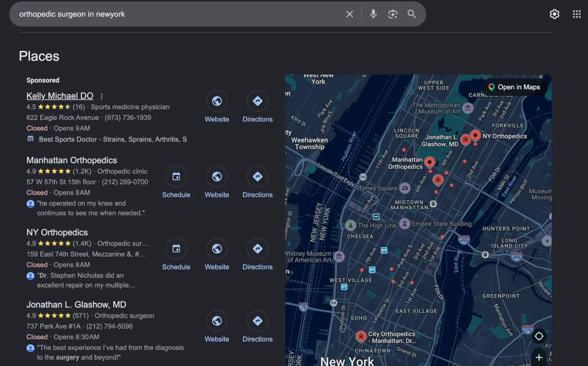Open Google quick settings gear

pyautogui.click(x=554, y=14)
